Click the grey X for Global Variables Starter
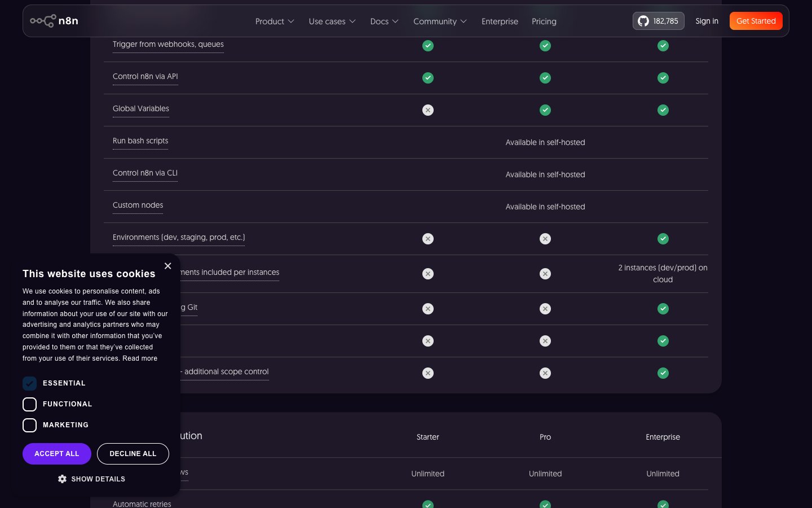 pyautogui.click(x=428, y=110)
